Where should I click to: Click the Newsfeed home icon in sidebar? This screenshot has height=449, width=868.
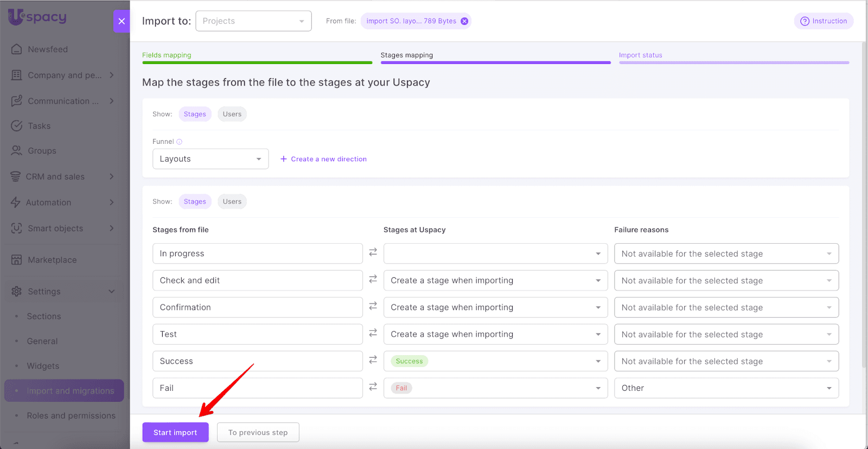tap(17, 49)
